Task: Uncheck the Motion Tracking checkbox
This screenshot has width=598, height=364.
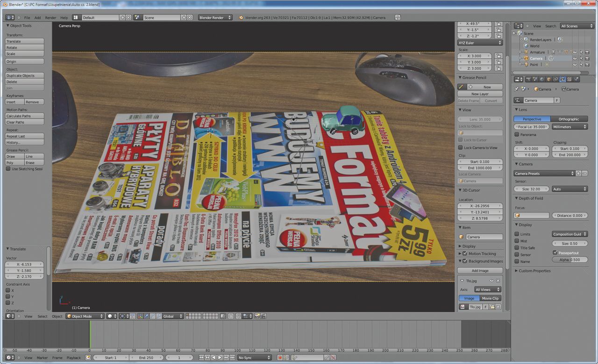Action: click(464, 254)
